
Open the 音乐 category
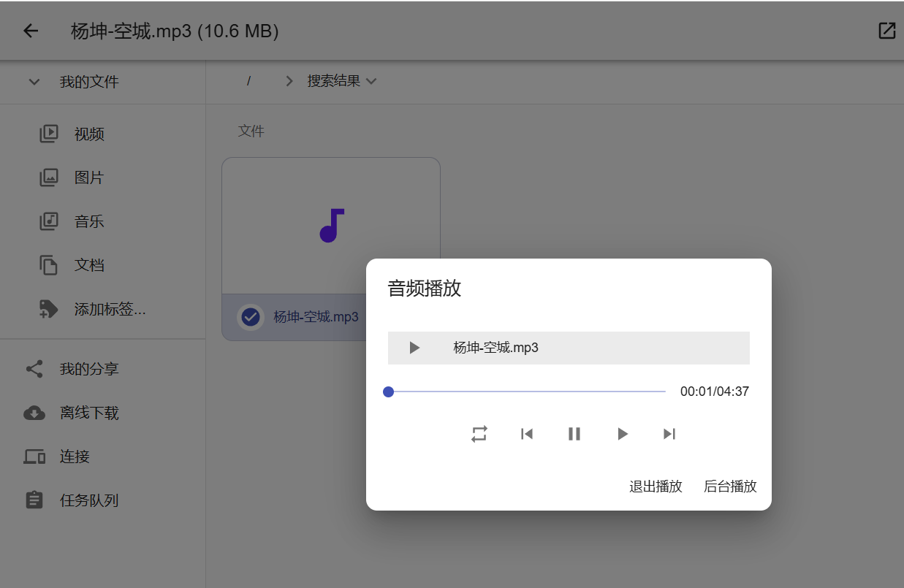pyautogui.click(x=89, y=221)
